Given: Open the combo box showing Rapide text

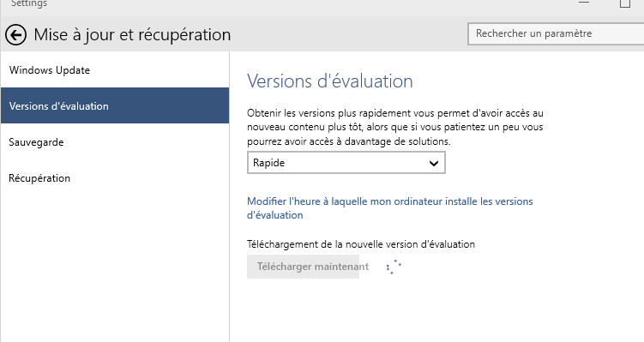Looking at the screenshot, I should pos(346,163).
